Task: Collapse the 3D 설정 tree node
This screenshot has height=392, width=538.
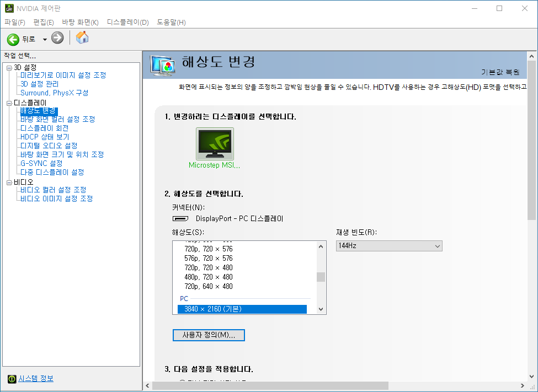Action: click(9, 68)
